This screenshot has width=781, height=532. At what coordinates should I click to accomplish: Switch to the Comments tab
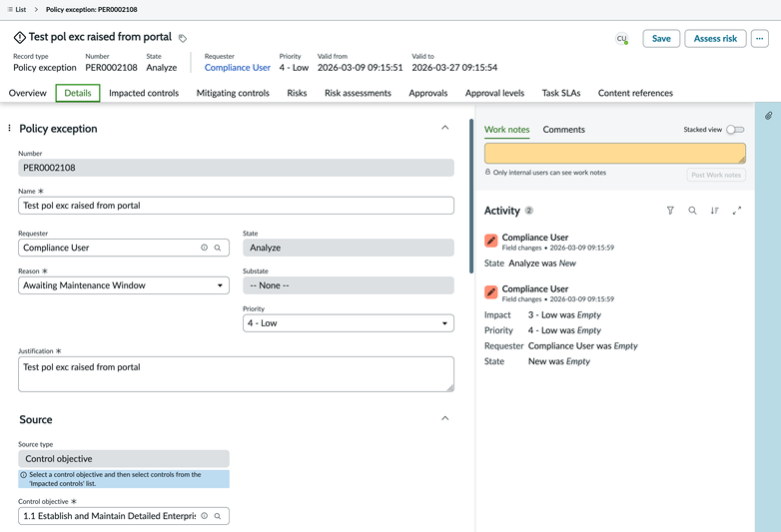(563, 130)
